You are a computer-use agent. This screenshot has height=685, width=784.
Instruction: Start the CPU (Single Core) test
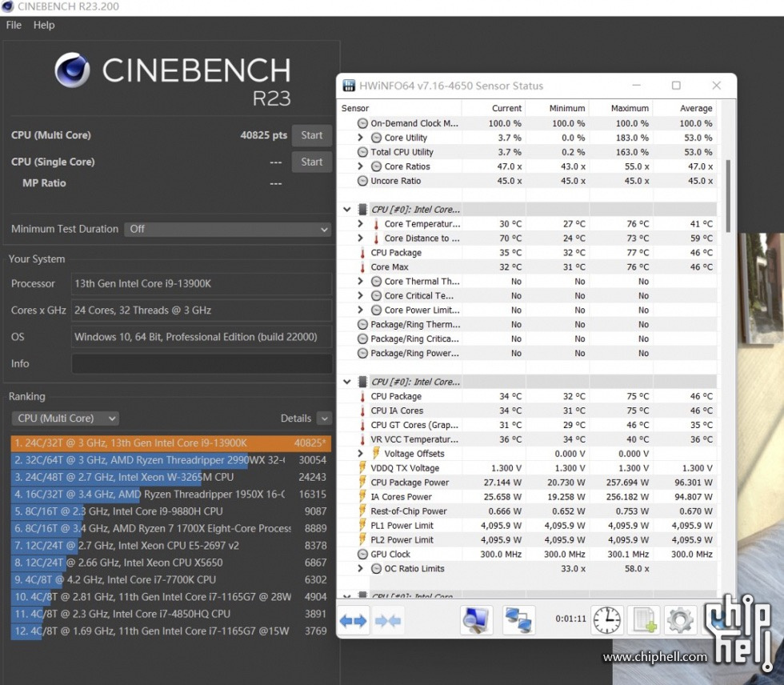coord(311,162)
